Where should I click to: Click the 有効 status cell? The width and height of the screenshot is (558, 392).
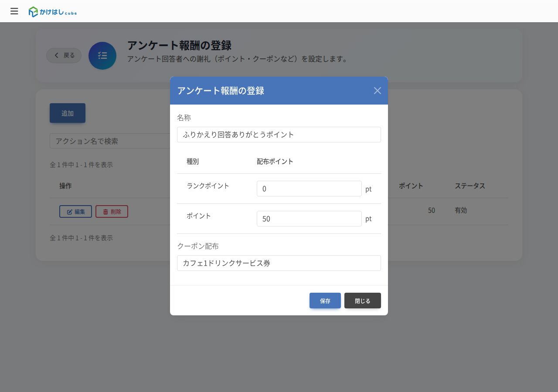tap(461, 210)
